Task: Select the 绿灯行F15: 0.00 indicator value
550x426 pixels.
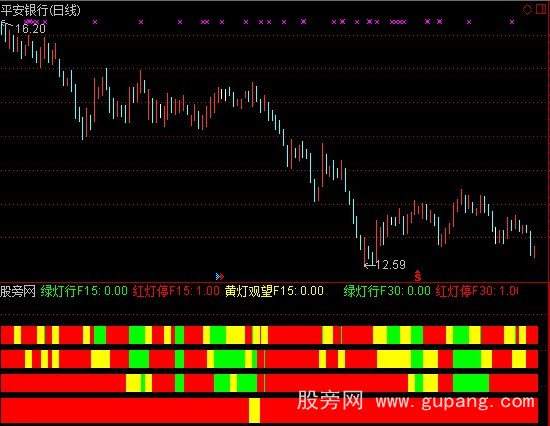Action: tap(84, 291)
